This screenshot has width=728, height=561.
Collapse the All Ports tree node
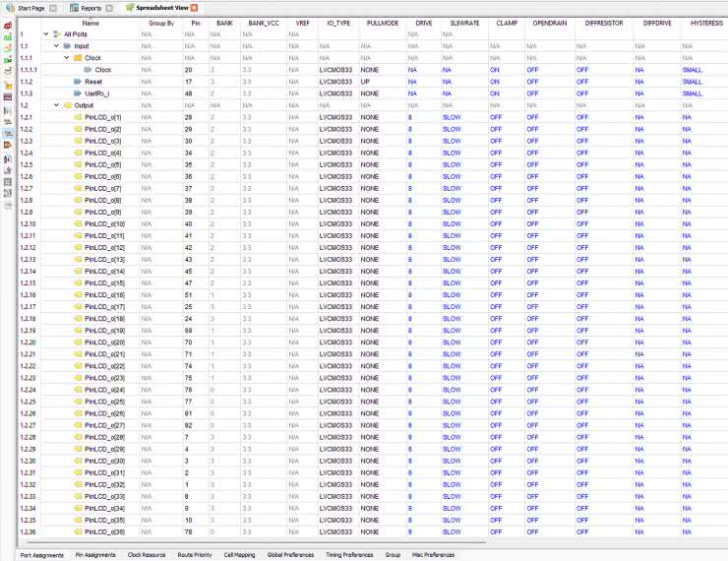[45, 34]
